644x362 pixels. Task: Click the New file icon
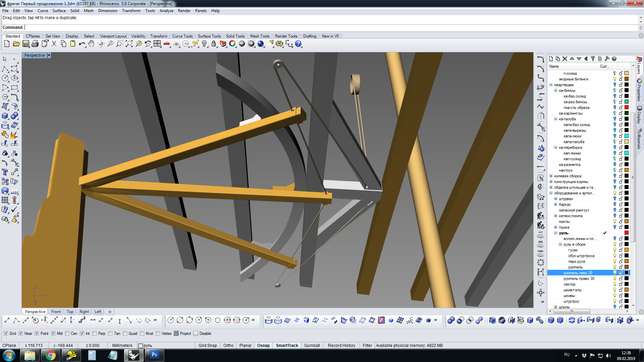click(7, 44)
